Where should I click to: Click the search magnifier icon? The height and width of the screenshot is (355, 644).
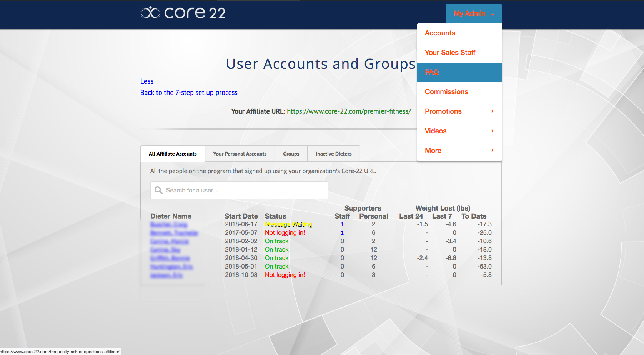tap(158, 190)
